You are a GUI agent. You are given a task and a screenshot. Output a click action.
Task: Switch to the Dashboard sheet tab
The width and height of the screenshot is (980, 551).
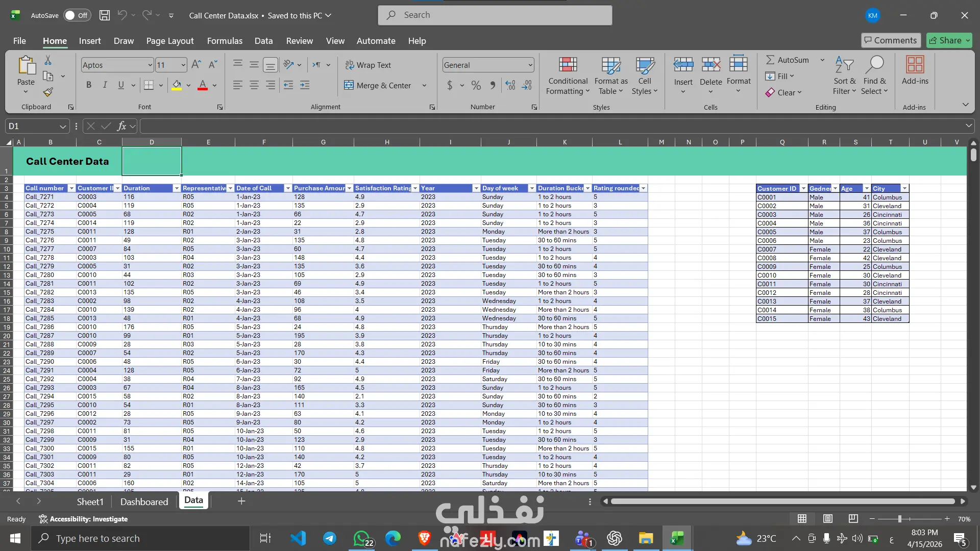144,502
